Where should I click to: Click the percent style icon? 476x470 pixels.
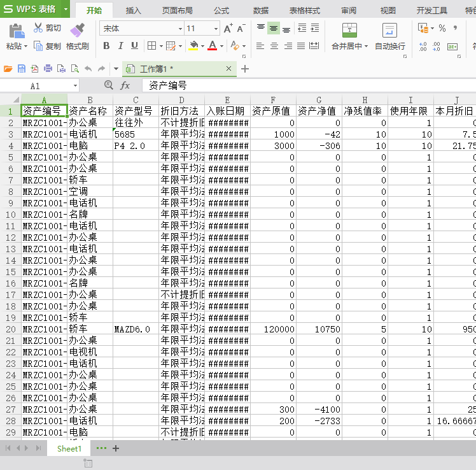click(442, 28)
